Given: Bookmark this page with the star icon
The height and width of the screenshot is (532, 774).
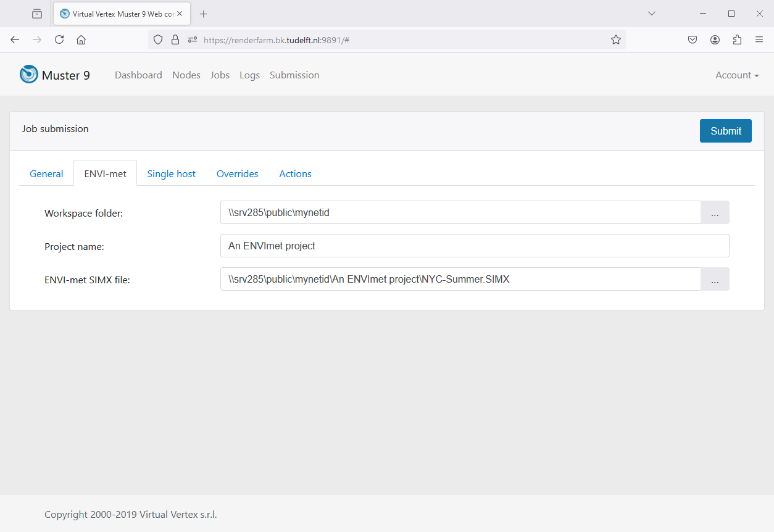Looking at the screenshot, I should 615,39.
